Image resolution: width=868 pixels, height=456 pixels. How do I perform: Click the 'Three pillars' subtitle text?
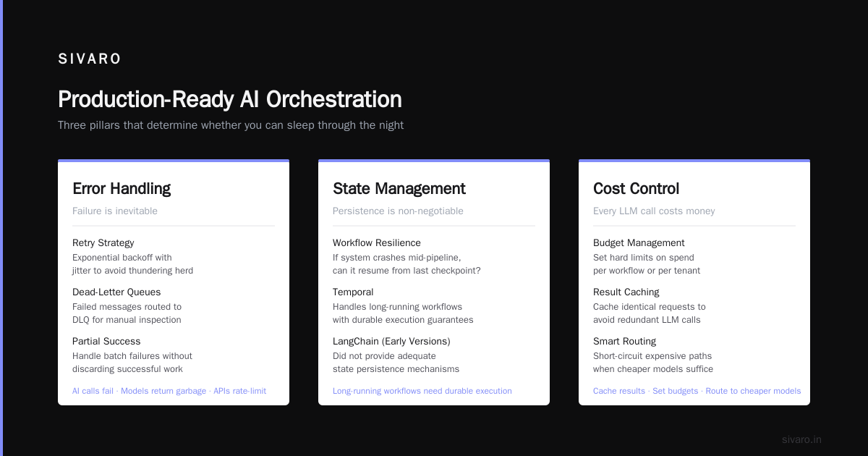[x=231, y=125]
